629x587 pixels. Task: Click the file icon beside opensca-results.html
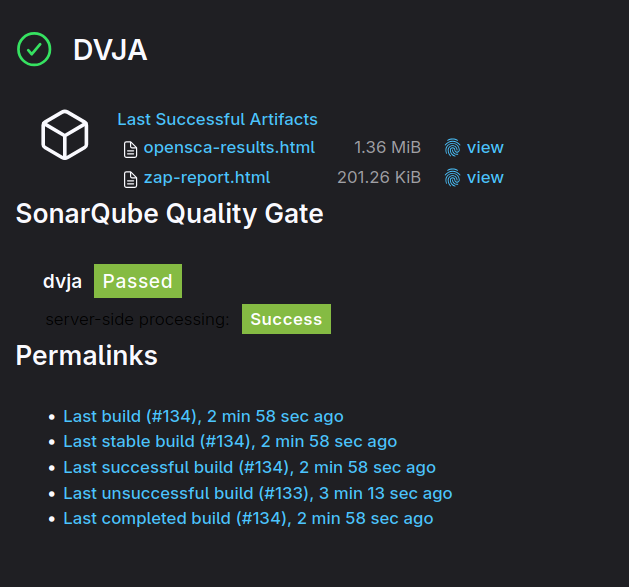click(x=130, y=149)
